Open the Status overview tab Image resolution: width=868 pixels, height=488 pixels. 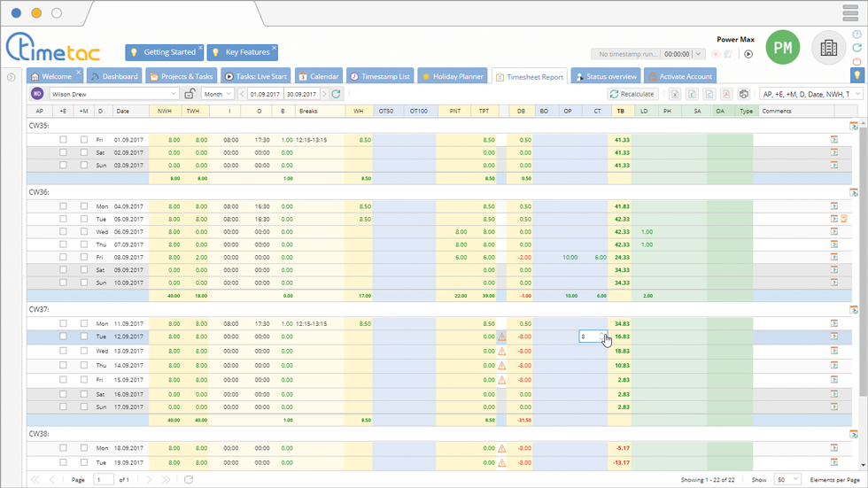click(x=606, y=77)
